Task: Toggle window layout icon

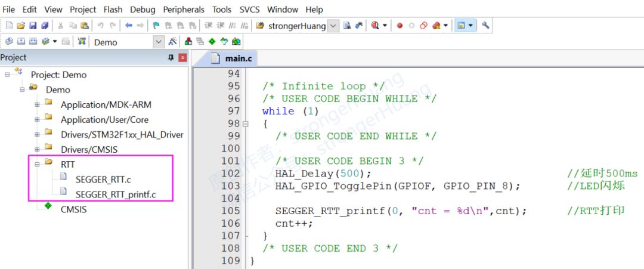Action: (461, 26)
